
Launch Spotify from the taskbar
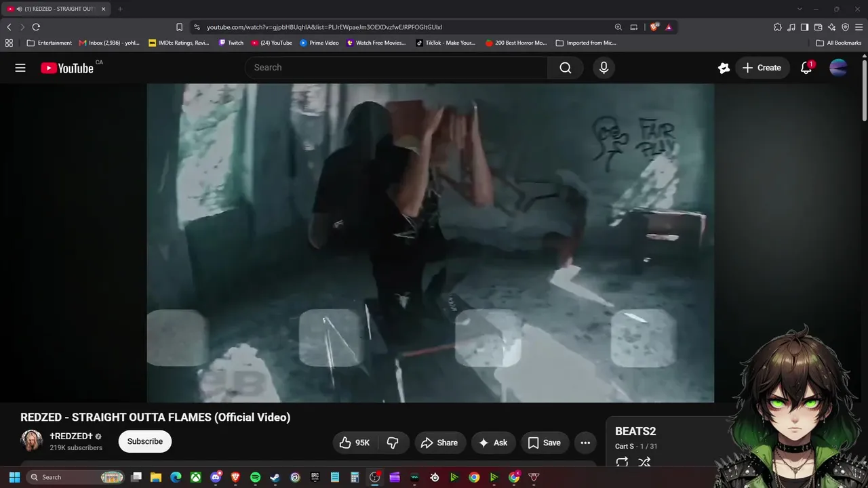[255, 477]
